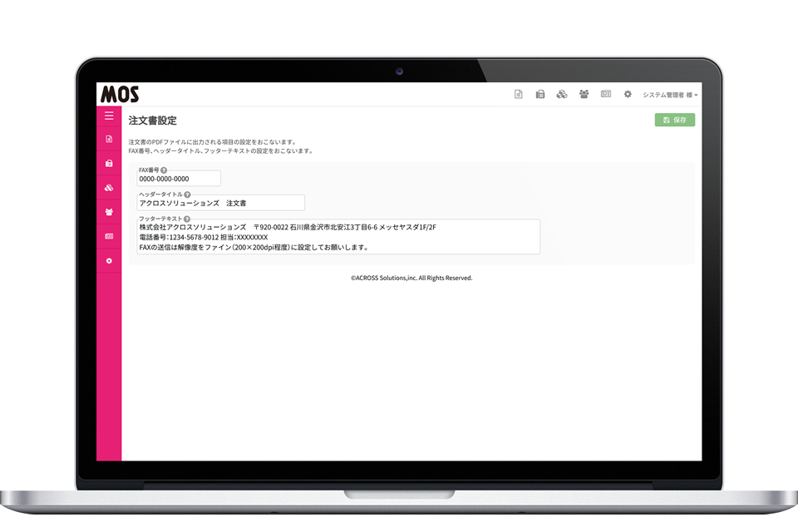The image size is (798, 532).
Task: Open the hamburger menu in the sidebar
Action: (108, 116)
